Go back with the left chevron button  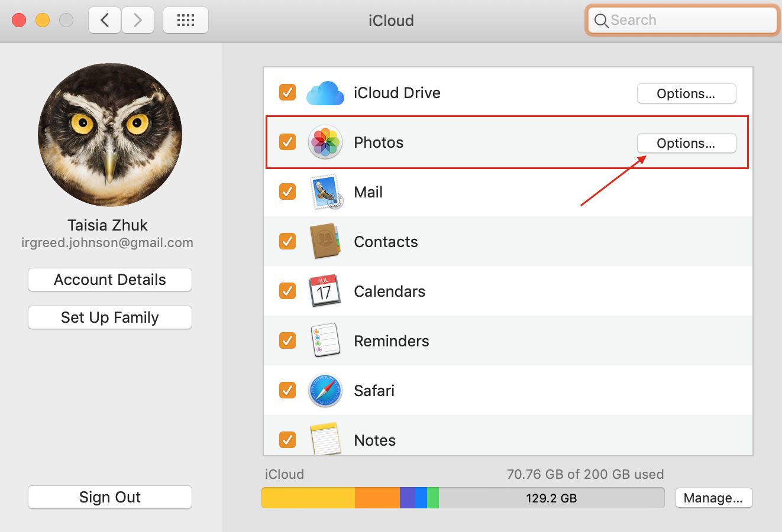(x=105, y=21)
